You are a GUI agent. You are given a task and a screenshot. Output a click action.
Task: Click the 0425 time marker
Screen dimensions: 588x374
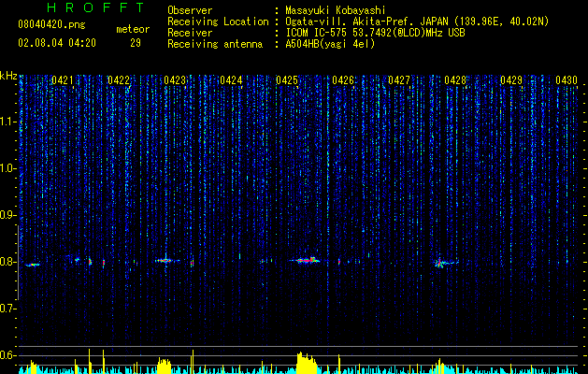287,80
